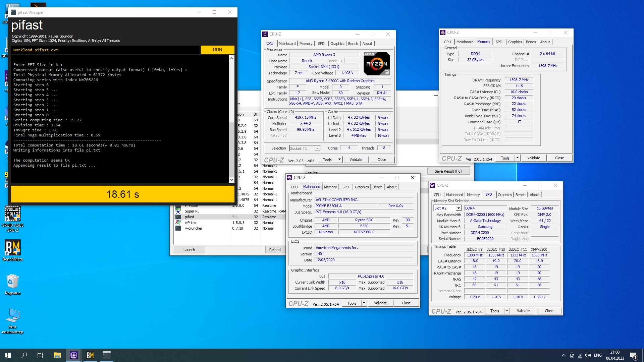Open Graphics tab in CPU window
644x362 pixels.
pyautogui.click(x=337, y=44)
